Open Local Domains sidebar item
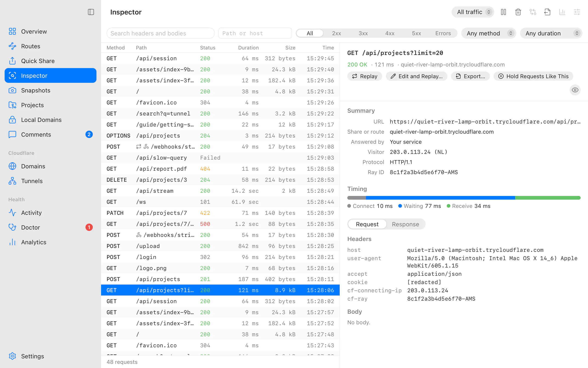Image resolution: width=588 pixels, height=368 pixels. pyautogui.click(x=51, y=120)
